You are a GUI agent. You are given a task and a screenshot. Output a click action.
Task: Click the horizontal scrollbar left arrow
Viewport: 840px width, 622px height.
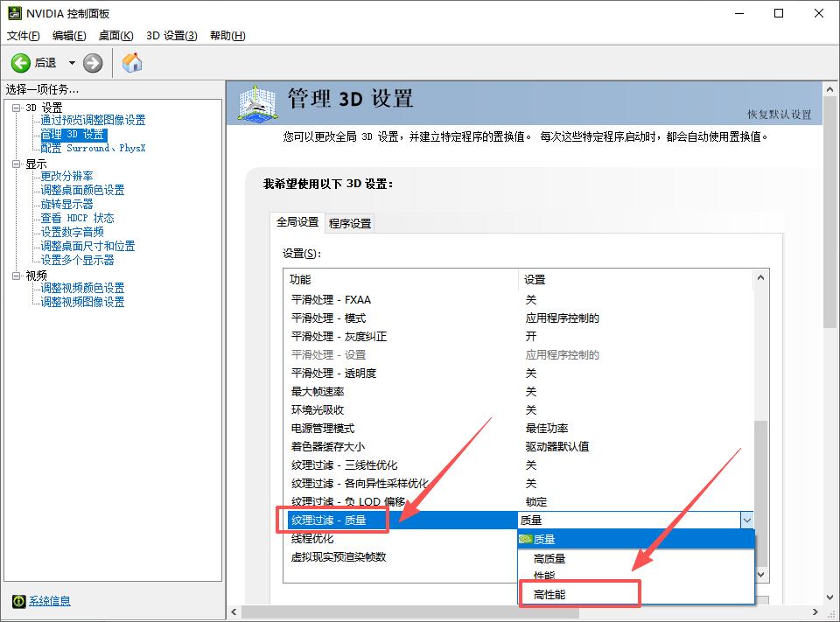[x=234, y=612]
